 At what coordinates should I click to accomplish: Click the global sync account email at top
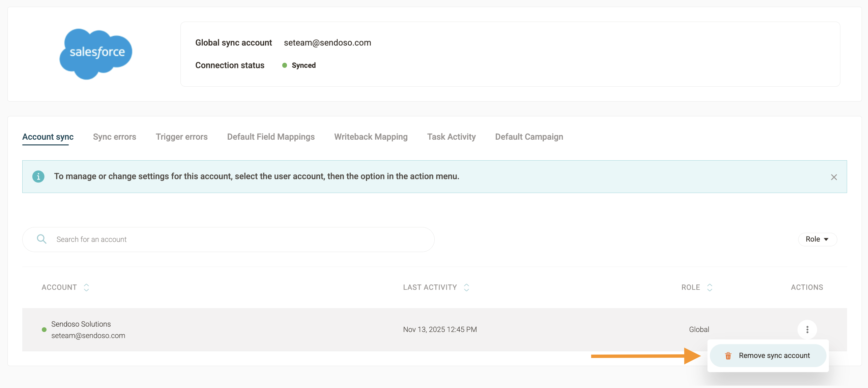[x=327, y=43]
